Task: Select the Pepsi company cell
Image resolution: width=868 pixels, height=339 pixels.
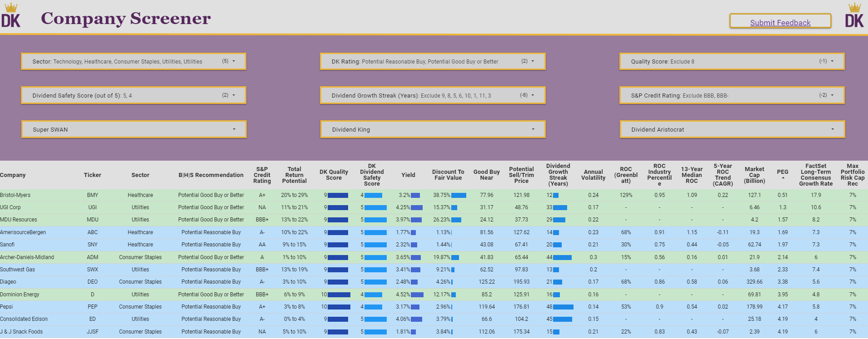Action: [x=6, y=307]
